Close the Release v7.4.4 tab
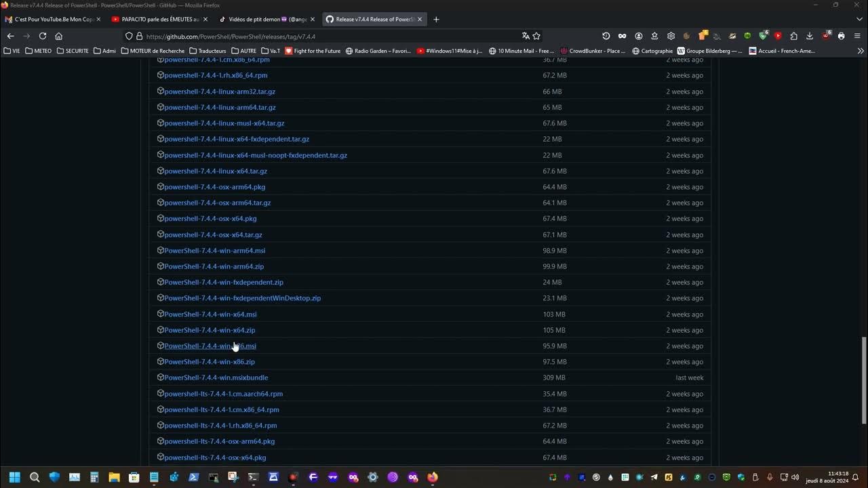 (x=420, y=19)
